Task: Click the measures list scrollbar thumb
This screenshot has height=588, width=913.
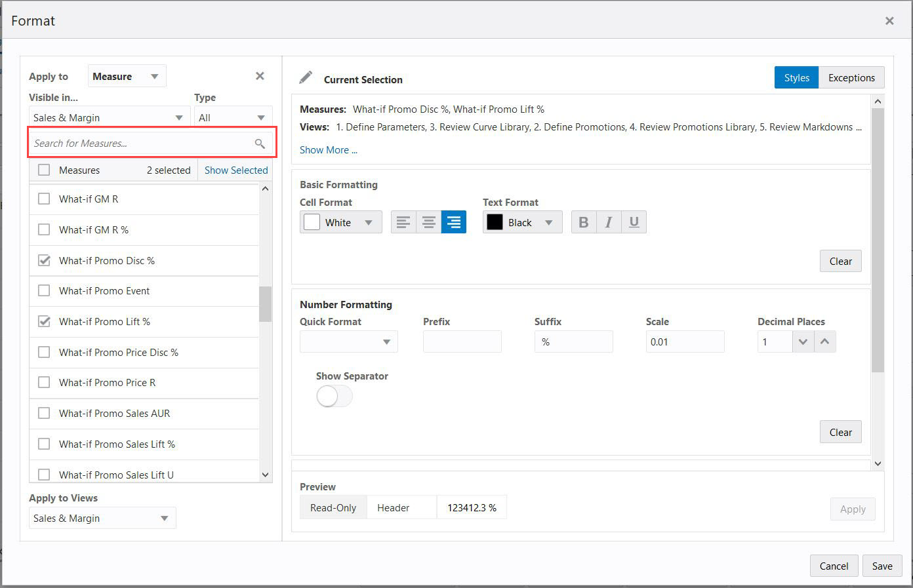Action: (x=265, y=304)
